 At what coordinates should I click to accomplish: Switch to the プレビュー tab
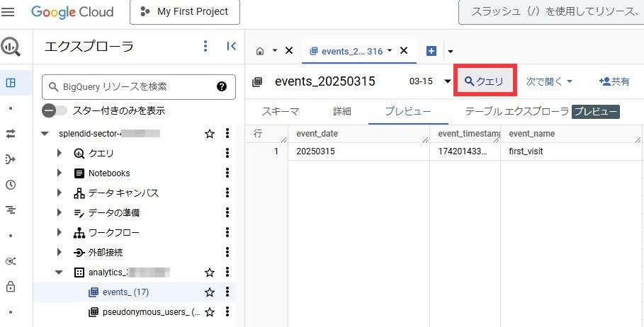point(408,111)
